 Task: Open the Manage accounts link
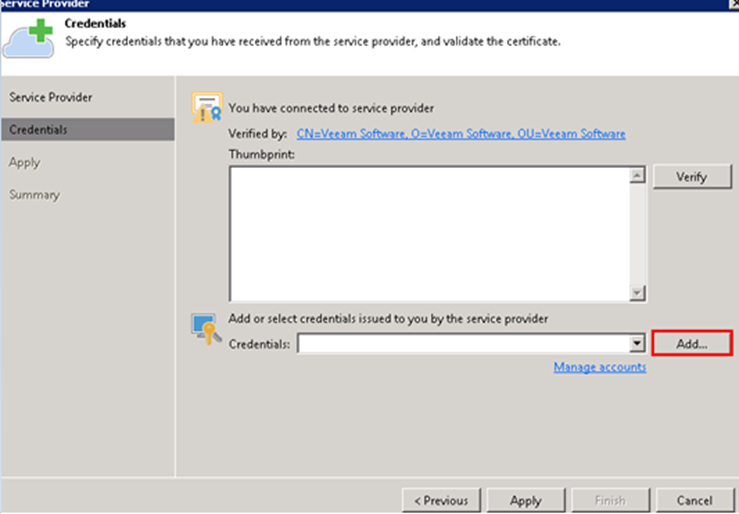(600, 367)
